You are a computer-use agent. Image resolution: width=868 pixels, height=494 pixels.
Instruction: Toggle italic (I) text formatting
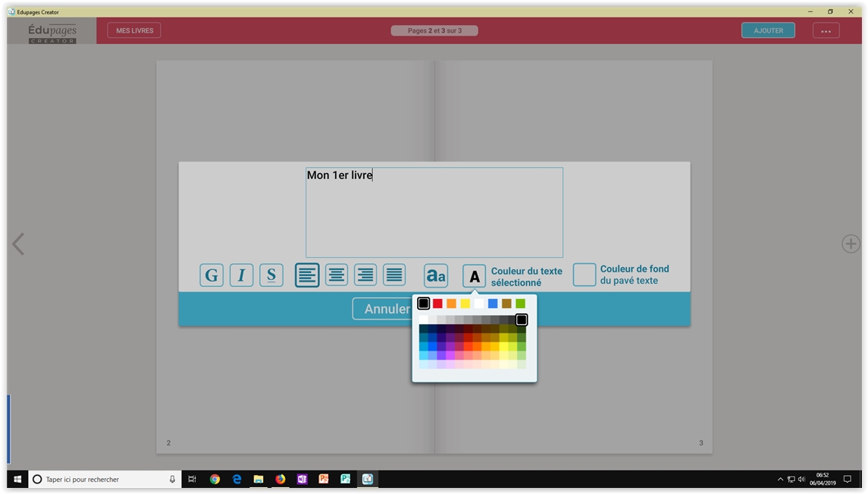(x=241, y=275)
